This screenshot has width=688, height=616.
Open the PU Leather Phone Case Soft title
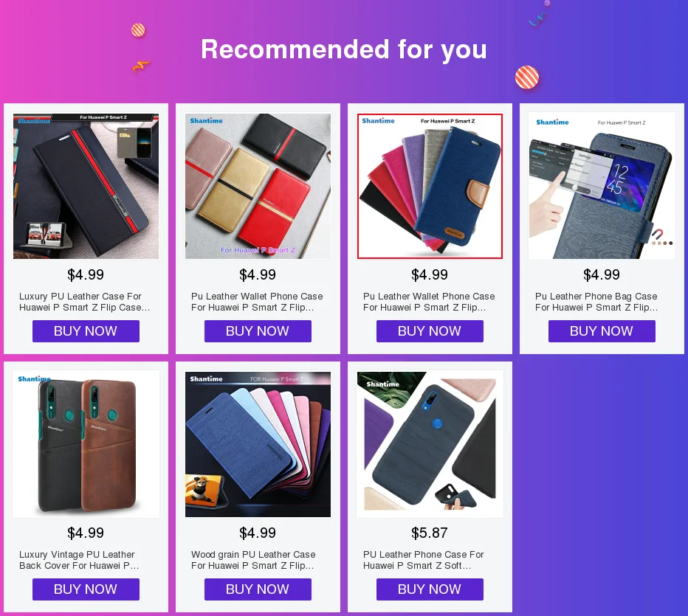coord(424,560)
